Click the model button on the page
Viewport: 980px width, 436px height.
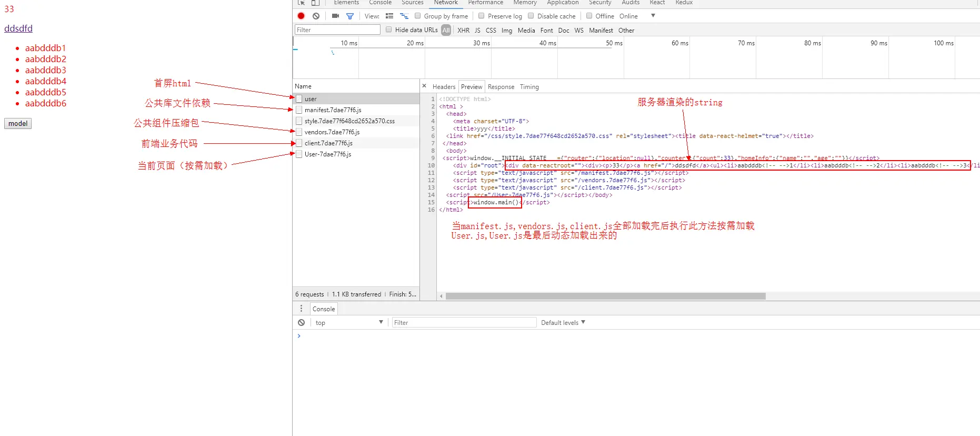pos(18,123)
